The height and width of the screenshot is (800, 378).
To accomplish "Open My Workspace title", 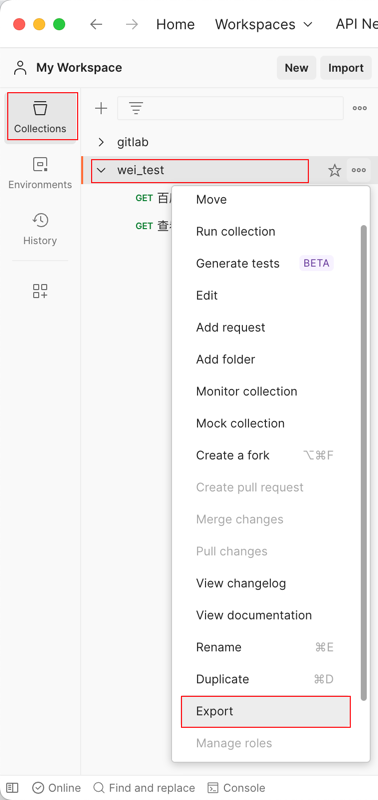I will (79, 68).
